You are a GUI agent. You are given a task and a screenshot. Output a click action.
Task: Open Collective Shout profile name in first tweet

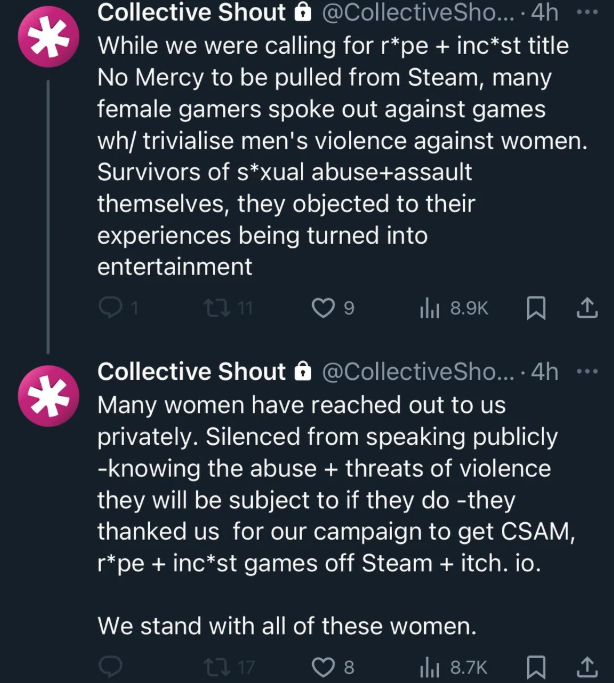(191, 13)
